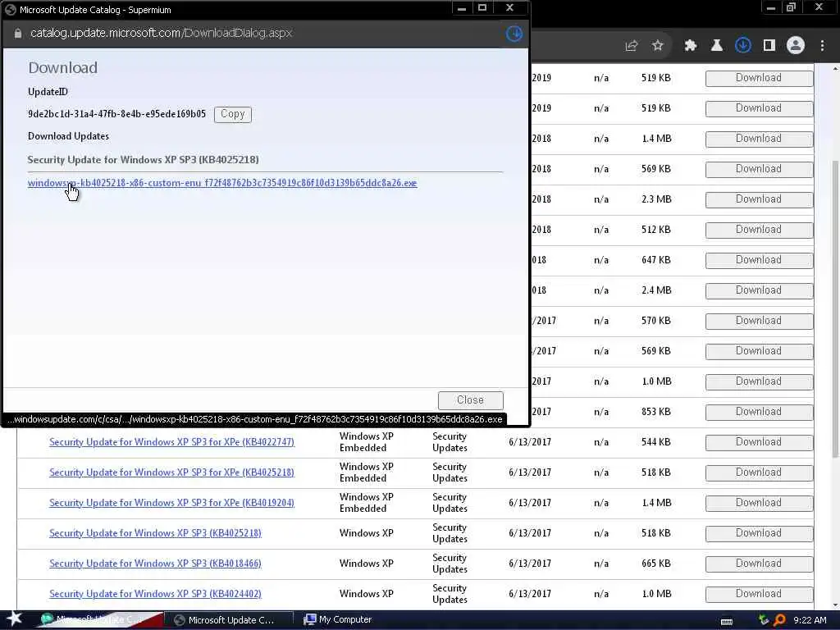840x630 pixels.
Task: Click the popup window Supermium title icon
Action: [10, 10]
